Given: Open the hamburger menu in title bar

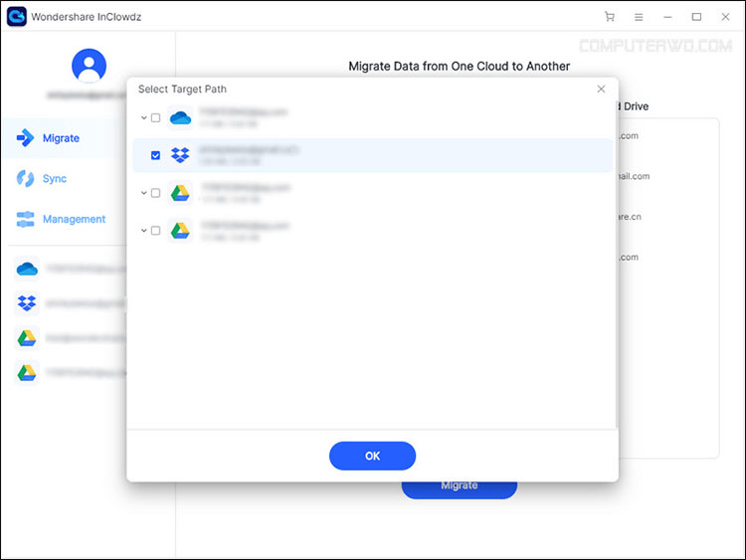Looking at the screenshot, I should (x=639, y=17).
